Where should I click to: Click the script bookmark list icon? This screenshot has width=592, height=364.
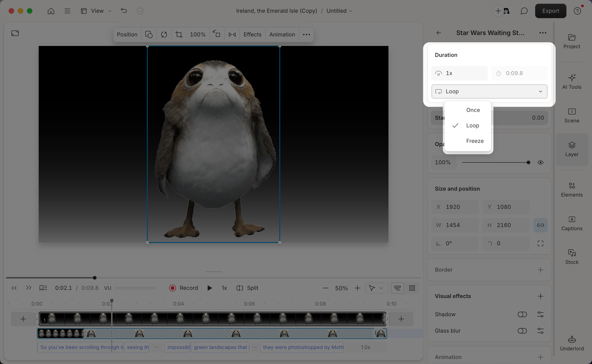click(x=43, y=288)
